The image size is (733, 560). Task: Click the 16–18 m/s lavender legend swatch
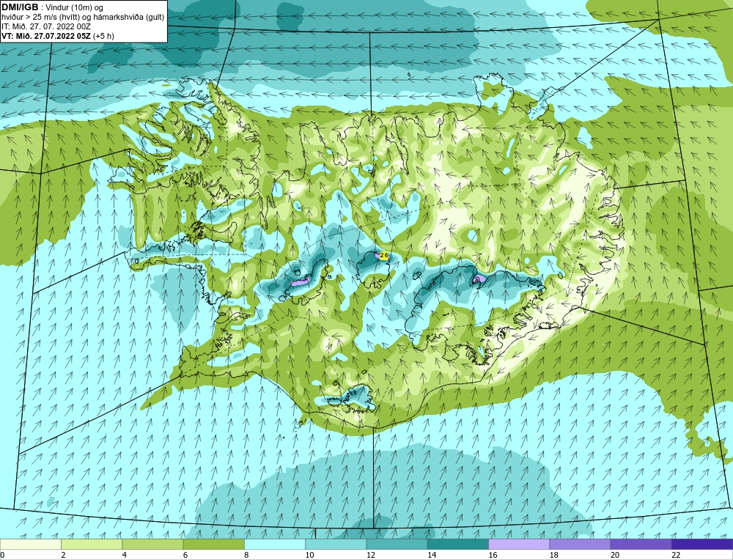pos(519,545)
